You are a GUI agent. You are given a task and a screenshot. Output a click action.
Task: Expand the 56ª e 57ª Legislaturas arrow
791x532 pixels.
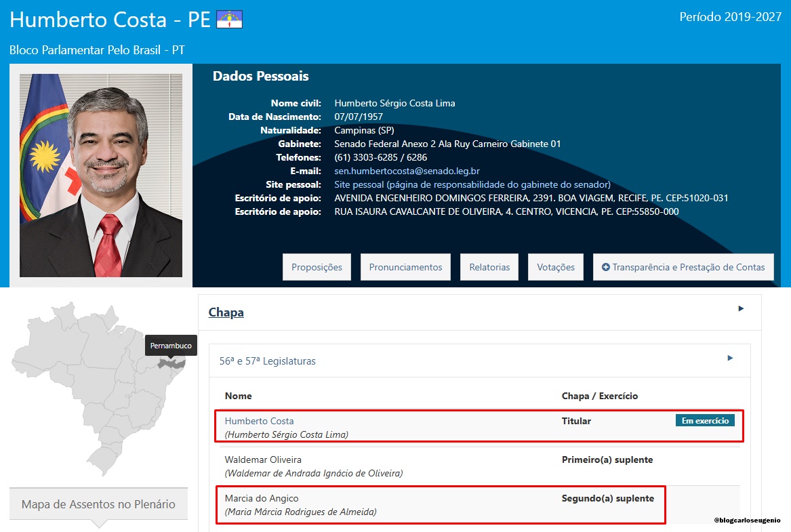pyautogui.click(x=730, y=358)
